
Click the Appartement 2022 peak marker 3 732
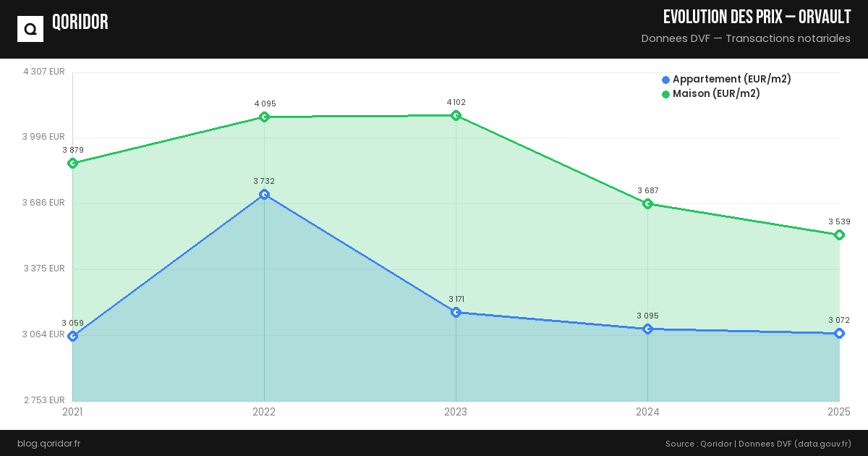(x=265, y=195)
